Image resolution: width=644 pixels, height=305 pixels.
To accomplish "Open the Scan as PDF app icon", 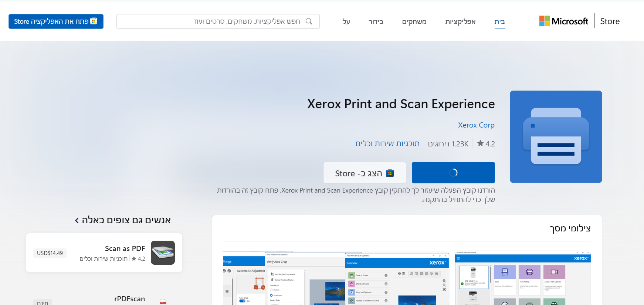I will 163,253.
